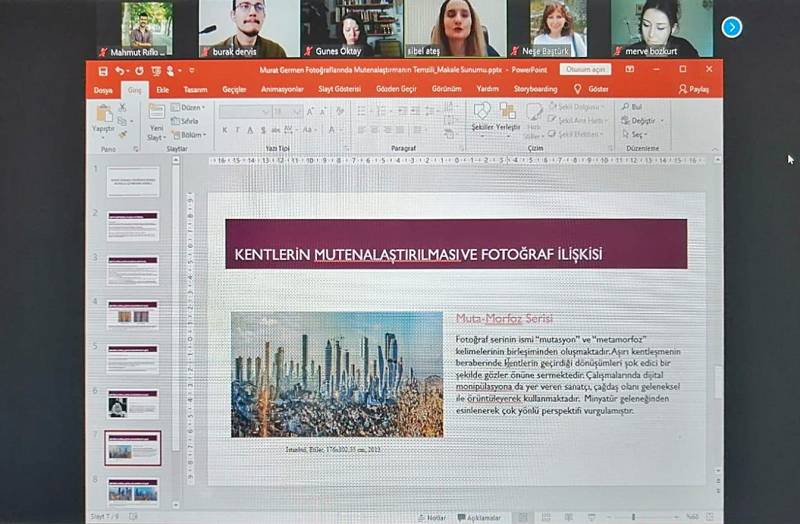Switch to the Animasyonlar tab
Viewport: 800px width, 524px height.
point(281,89)
